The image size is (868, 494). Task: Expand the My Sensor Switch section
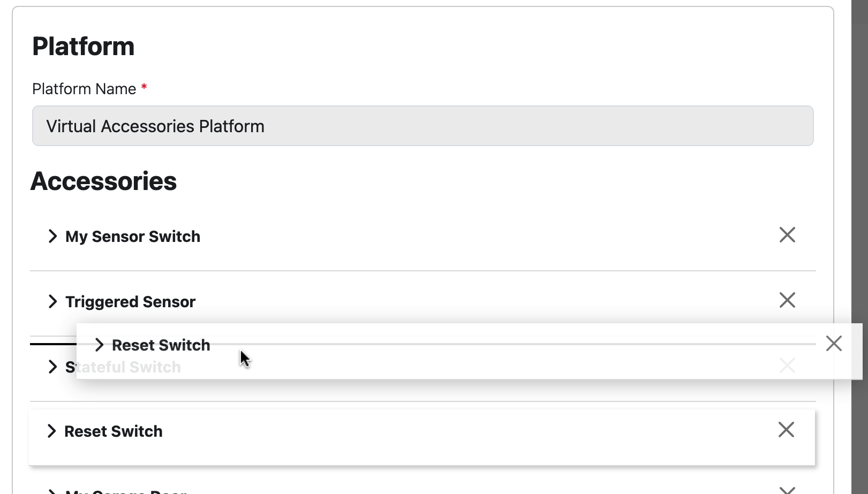(x=52, y=236)
